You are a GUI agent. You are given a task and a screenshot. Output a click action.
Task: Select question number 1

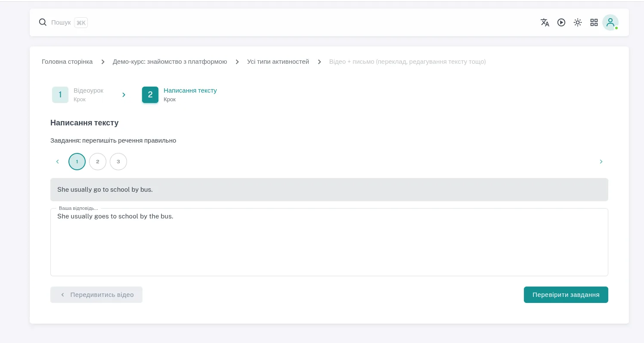77,162
